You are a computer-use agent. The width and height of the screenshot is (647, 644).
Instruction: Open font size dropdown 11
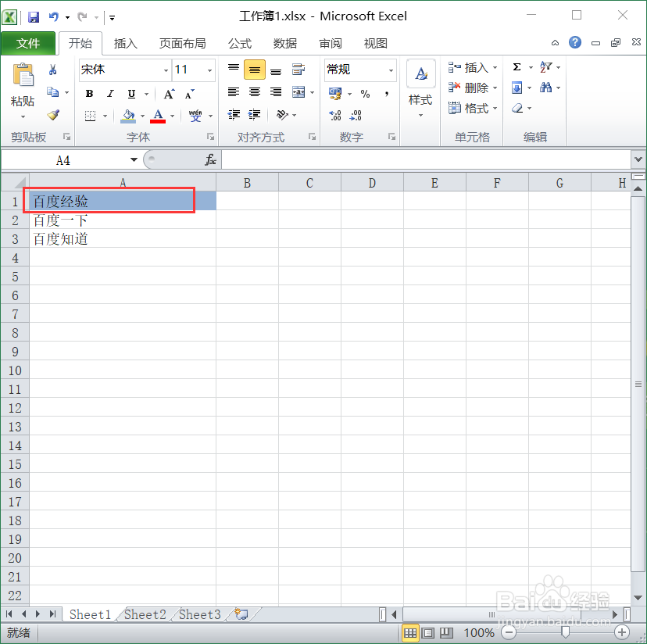[x=209, y=70]
